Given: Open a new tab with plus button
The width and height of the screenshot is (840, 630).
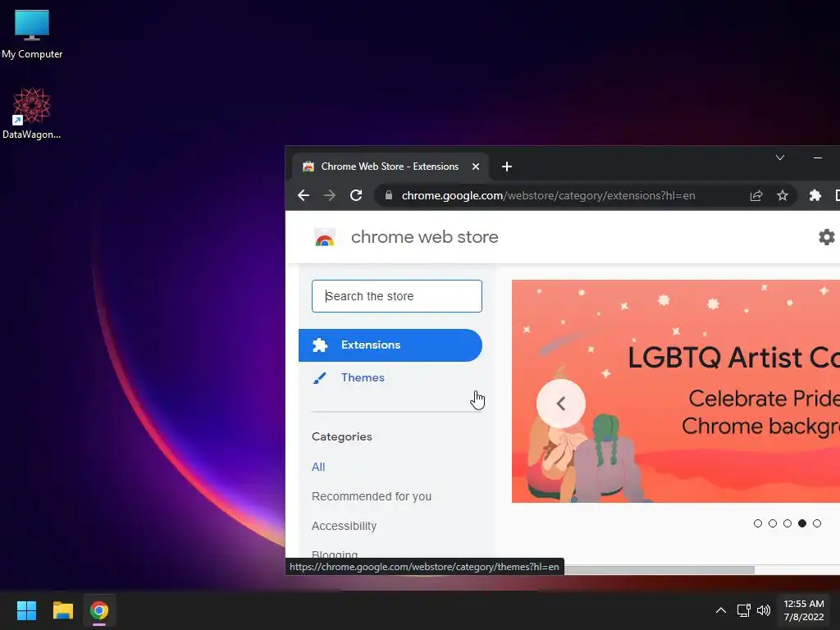Looking at the screenshot, I should point(506,167).
